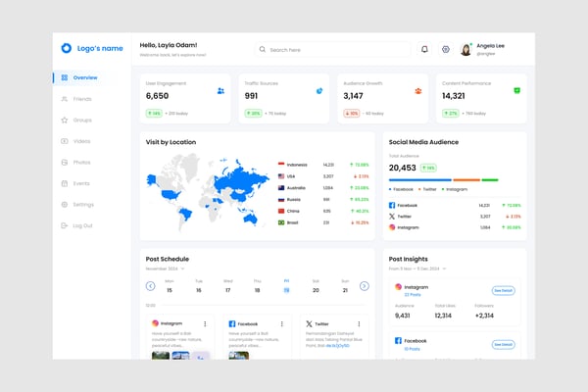Image resolution: width=588 pixels, height=392 pixels.
Task: Go to previous week in Post Schedule
Action: (x=150, y=286)
